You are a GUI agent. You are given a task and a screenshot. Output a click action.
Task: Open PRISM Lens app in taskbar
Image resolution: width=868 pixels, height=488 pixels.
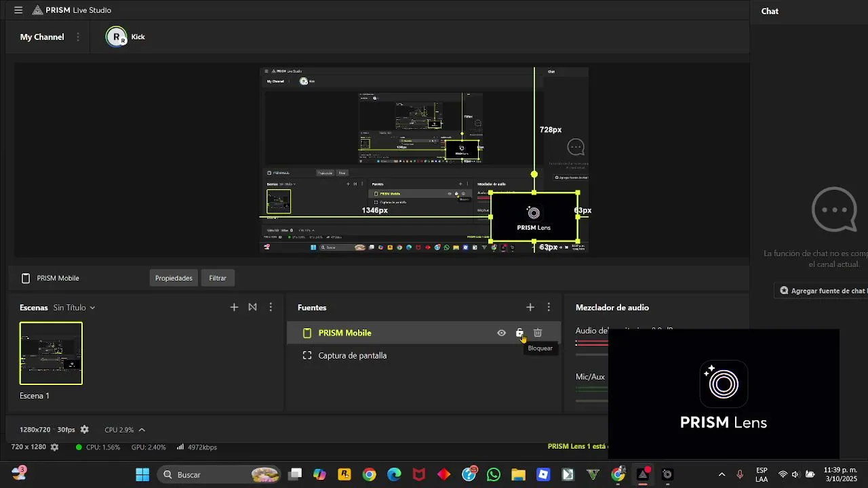tap(667, 474)
